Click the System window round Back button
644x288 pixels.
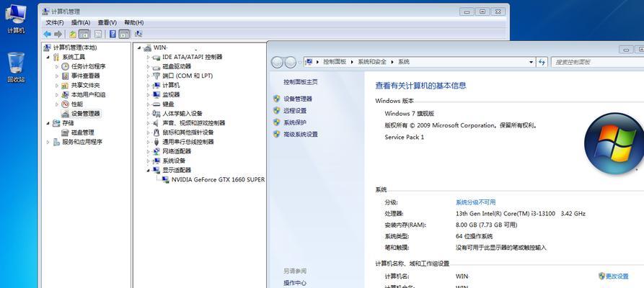click(278, 63)
